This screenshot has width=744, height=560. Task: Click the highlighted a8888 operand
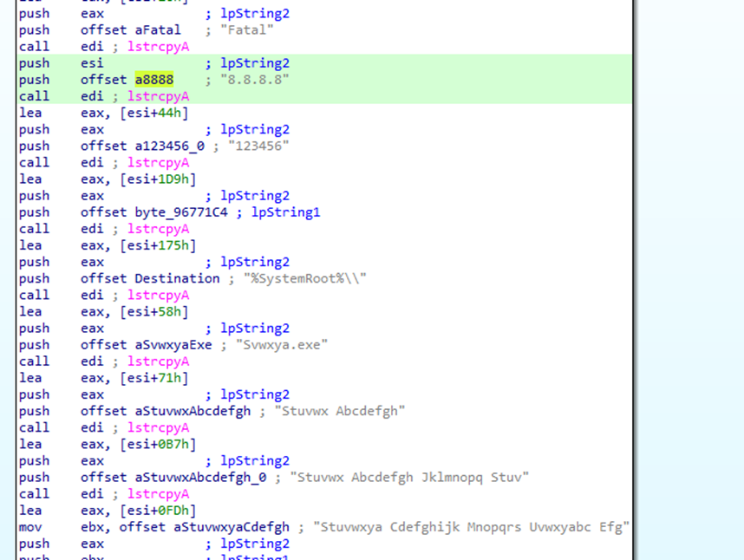click(153, 80)
